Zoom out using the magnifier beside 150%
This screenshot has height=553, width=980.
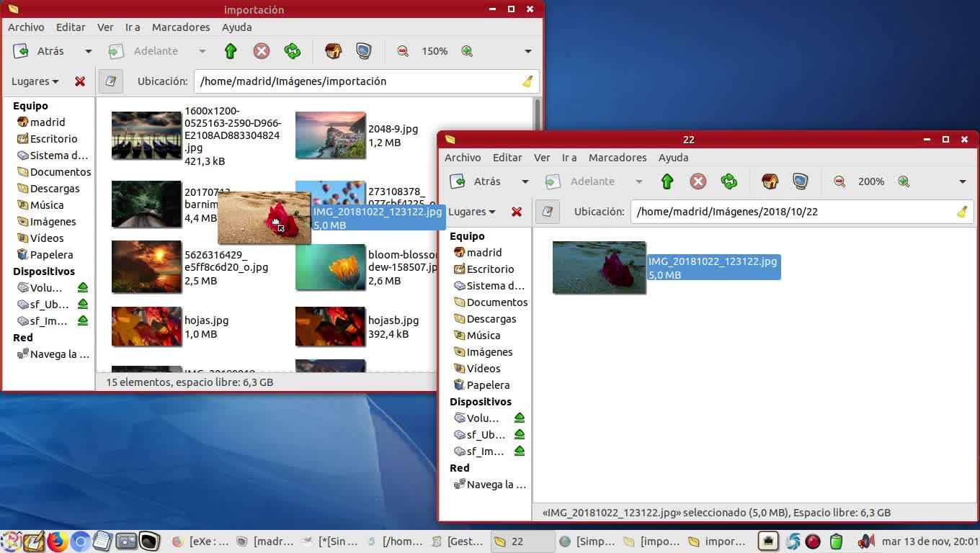click(x=403, y=51)
